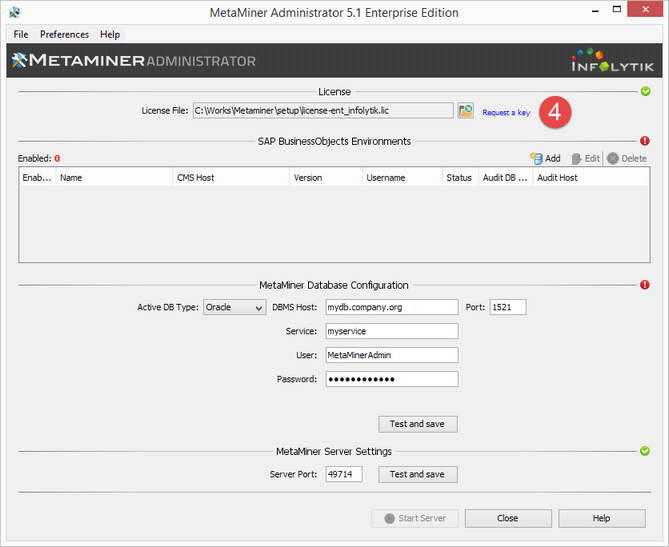The width and height of the screenshot is (669, 547).
Task: Click the License File path field
Action: tap(323, 111)
